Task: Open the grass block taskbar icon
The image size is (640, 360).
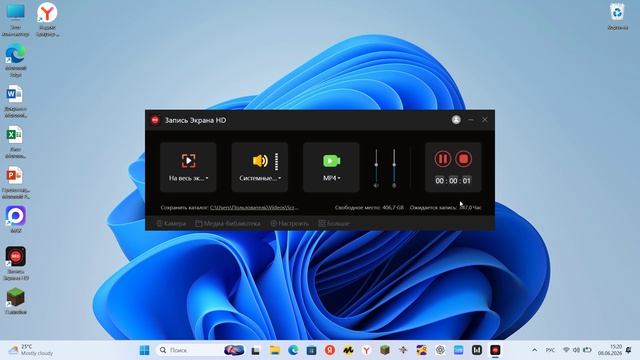Action: tap(385, 350)
